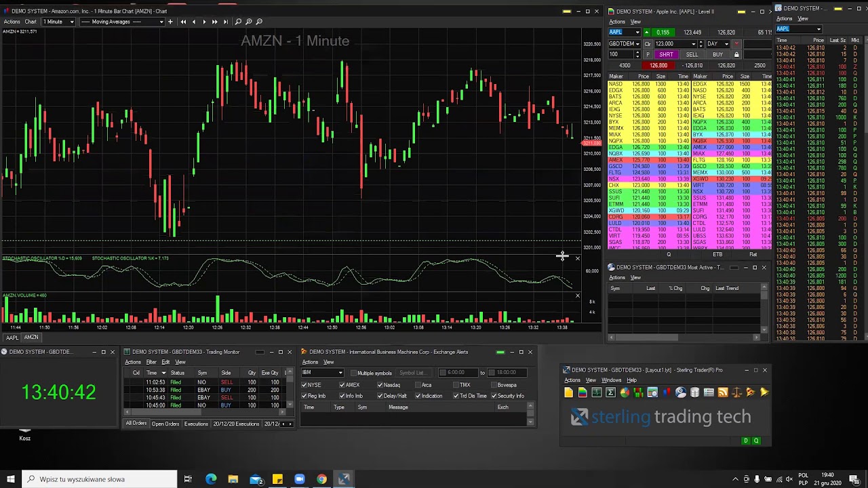Enable the Arca exchange checkbox

pos(418,385)
